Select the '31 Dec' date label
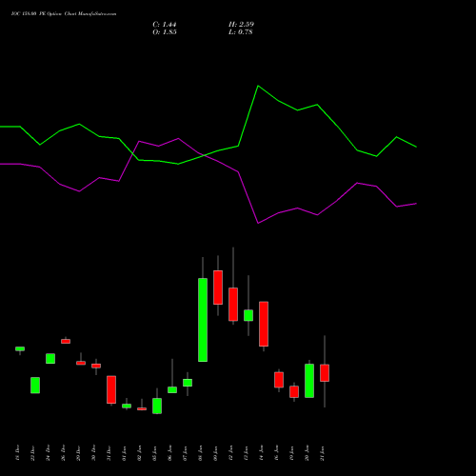 (x=109, y=453)
